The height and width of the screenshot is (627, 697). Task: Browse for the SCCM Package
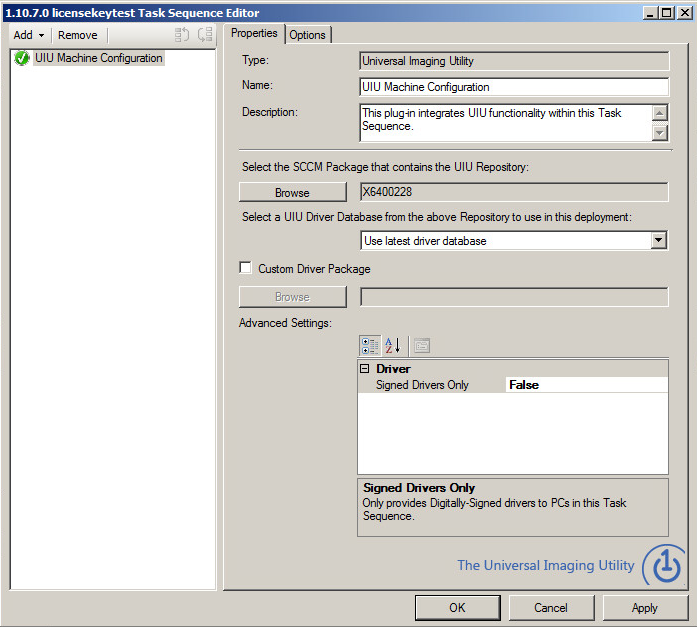[x=292, y=192]
